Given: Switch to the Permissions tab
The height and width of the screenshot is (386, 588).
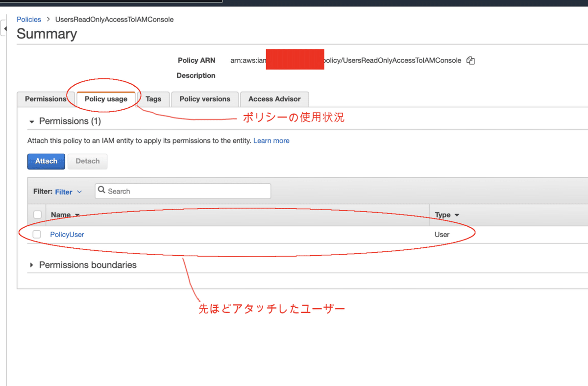Looking at the screenshot, I should click(x=46, y=99).
